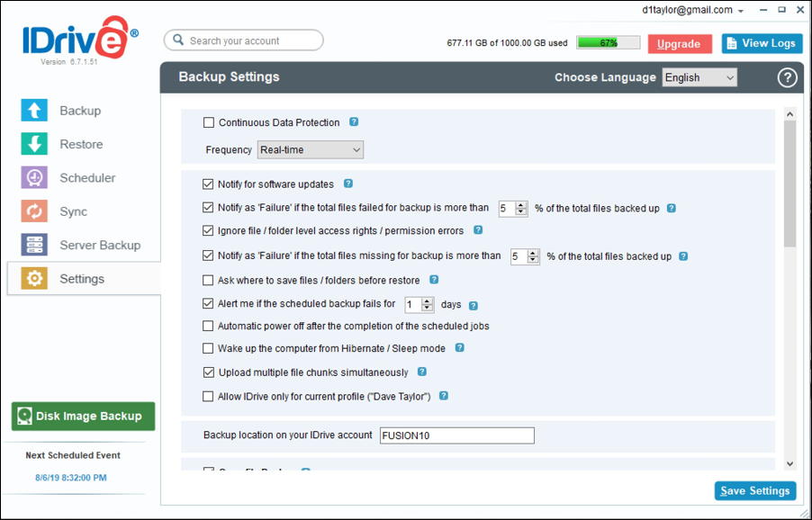Click help icon beside Notify for software updates
This screenshot has height=520, width=812.
348,184
